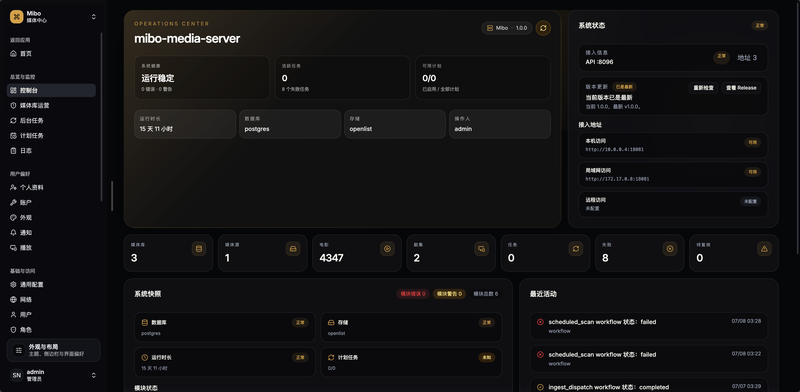Click the 重新检查 button
The height and width of the screenshot is (392, 800).
click(704, 88)
